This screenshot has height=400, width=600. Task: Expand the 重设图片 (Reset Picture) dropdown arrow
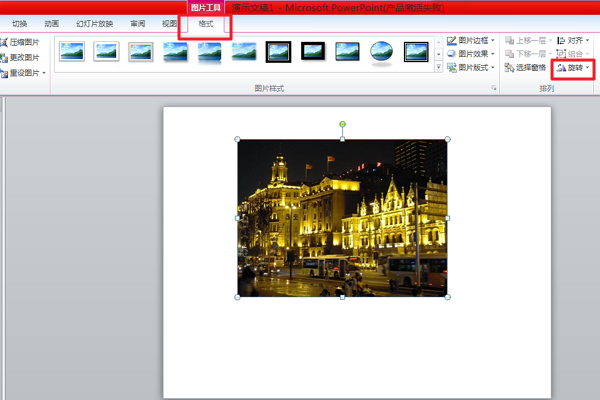tap(44, 73)
